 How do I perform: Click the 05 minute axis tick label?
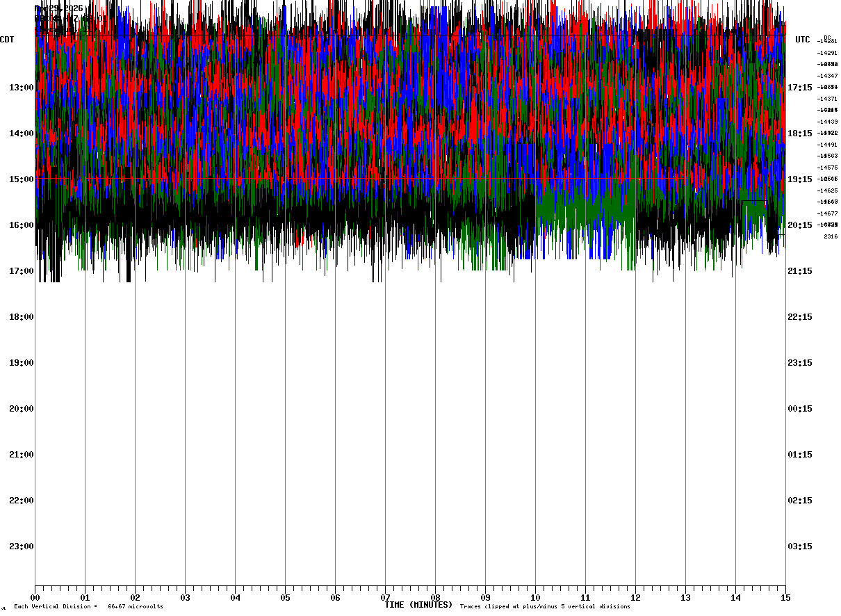click(285, 598)
